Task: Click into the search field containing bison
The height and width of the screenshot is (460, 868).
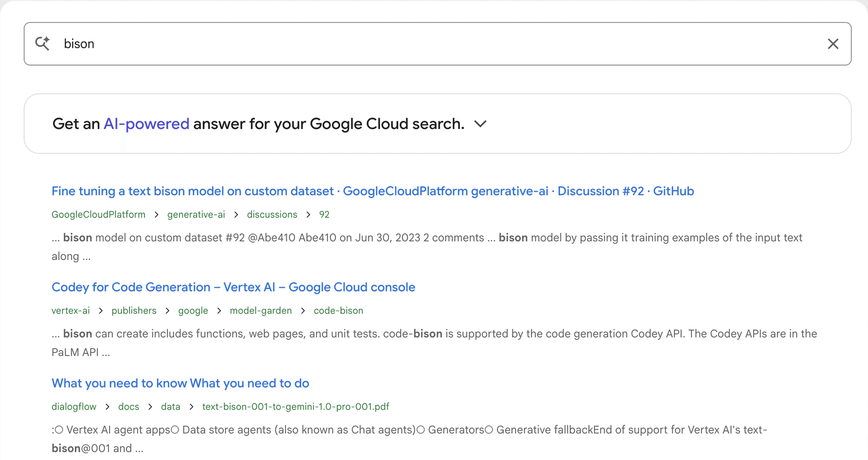Action: [x=437, y=44]
